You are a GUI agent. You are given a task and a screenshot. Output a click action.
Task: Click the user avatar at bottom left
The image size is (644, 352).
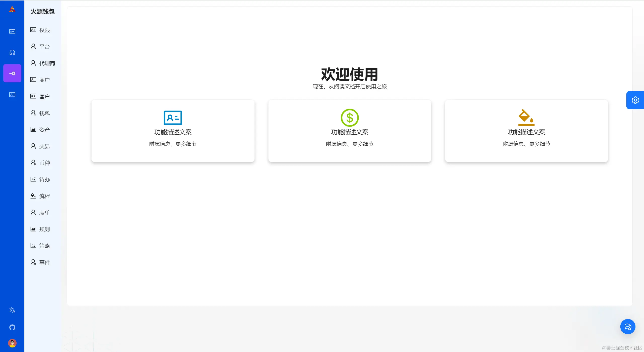coord(12,343)
